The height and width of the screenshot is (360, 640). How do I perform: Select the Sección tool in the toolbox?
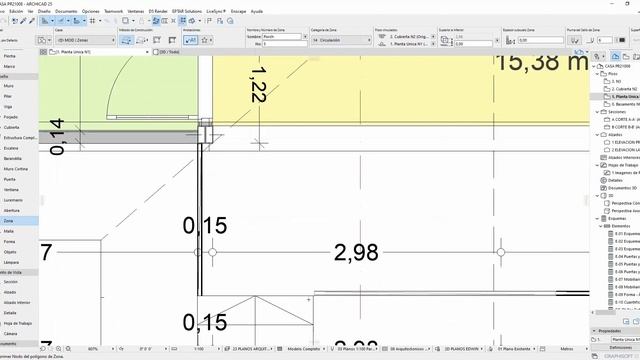coord(11,282)
